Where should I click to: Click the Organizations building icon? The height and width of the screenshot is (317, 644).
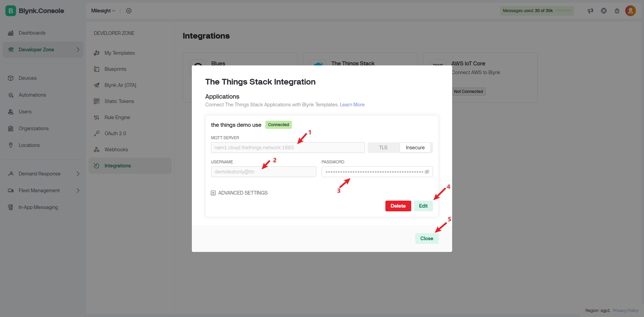pos(11,128)
